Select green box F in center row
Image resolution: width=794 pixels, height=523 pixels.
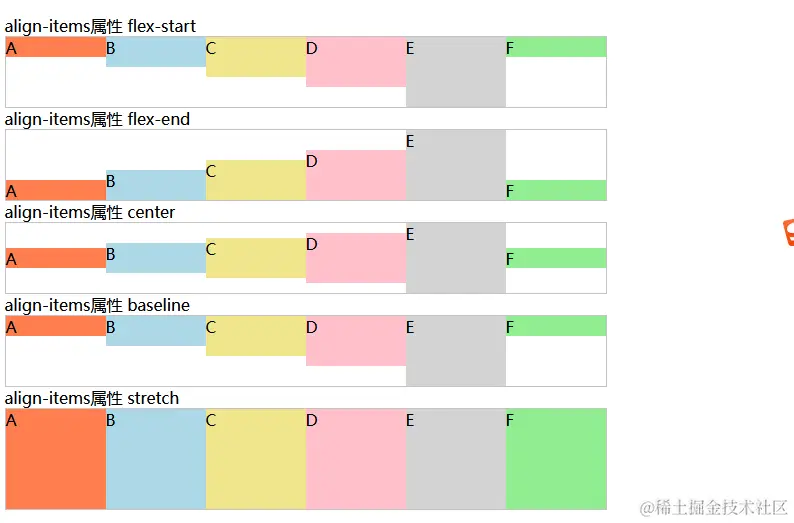click(556, 258)
